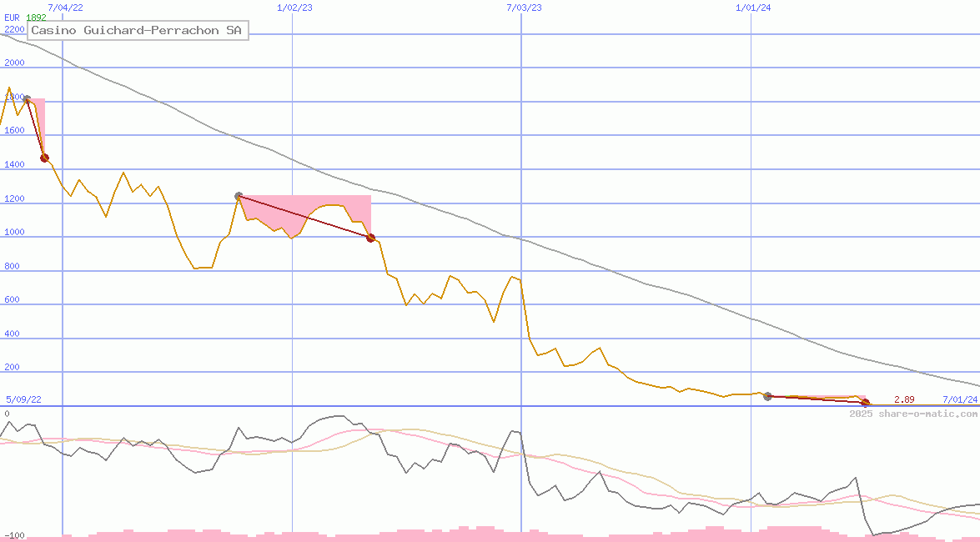The width and height of the screenshot is (980, 542).
Task: Click the 800 price axis label
Action: point(12,266)
